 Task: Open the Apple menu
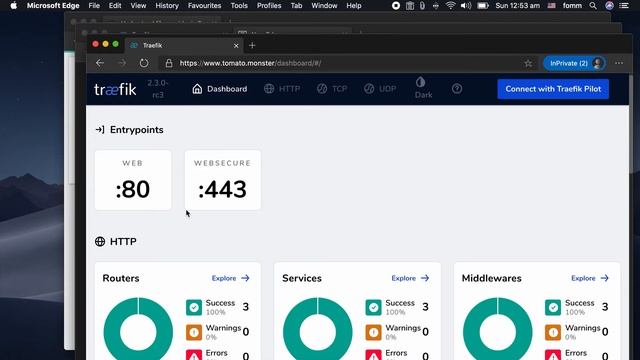click(x=13, y=6)
